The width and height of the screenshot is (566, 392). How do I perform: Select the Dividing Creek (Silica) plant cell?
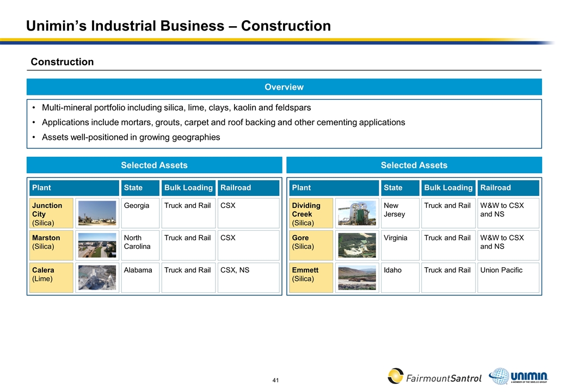(x=311, y=213)
